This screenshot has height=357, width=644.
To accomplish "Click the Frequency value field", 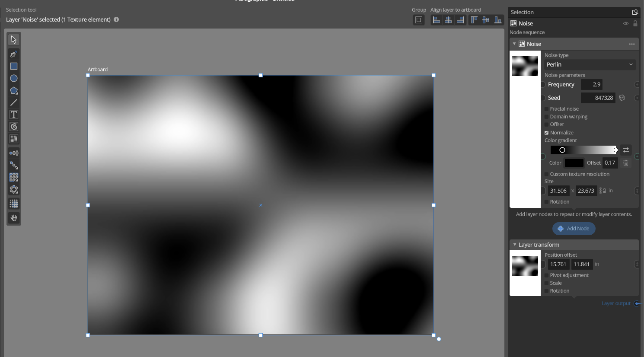I will 592,85.
